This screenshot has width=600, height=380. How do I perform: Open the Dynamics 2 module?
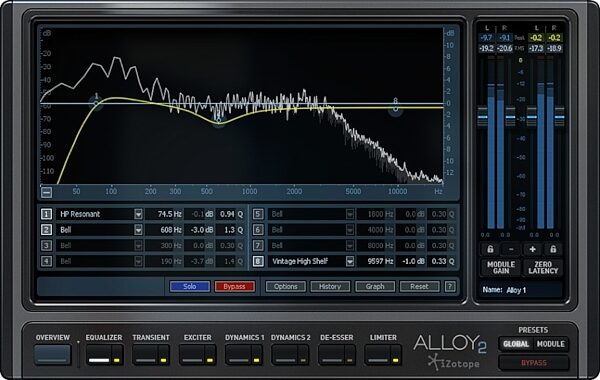[x=285, y=355]
